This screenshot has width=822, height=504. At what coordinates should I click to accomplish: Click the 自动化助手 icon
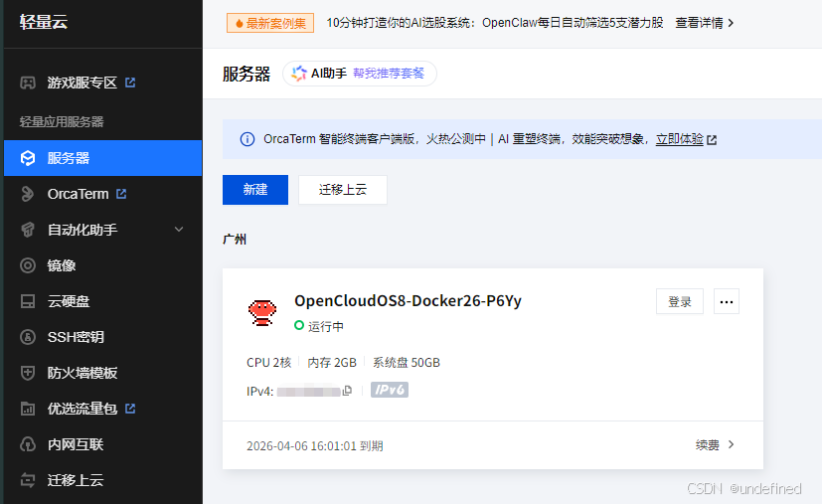(x=28, y=230)
